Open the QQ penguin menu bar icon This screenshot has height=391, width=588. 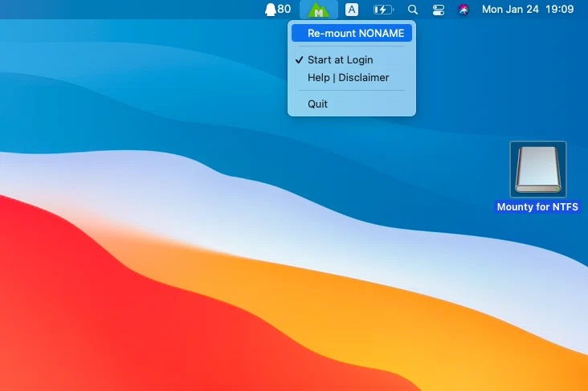pyautogui.click(x=277, y=10)
